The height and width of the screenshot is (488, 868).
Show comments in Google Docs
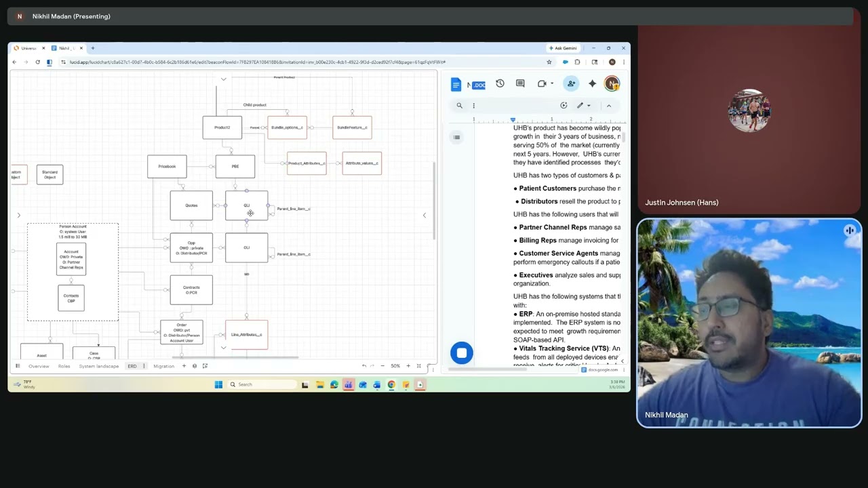(520, 83)
